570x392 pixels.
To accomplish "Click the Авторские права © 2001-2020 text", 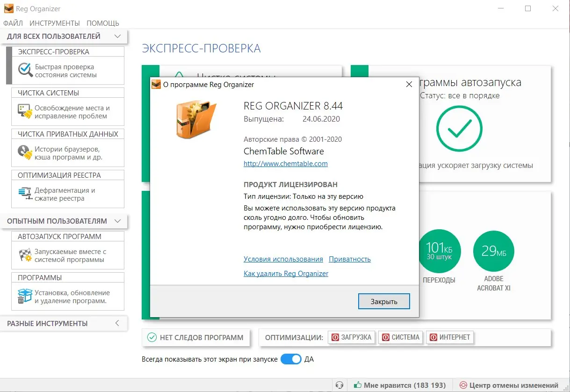I will pyautogui.click(x=293, y=139).
